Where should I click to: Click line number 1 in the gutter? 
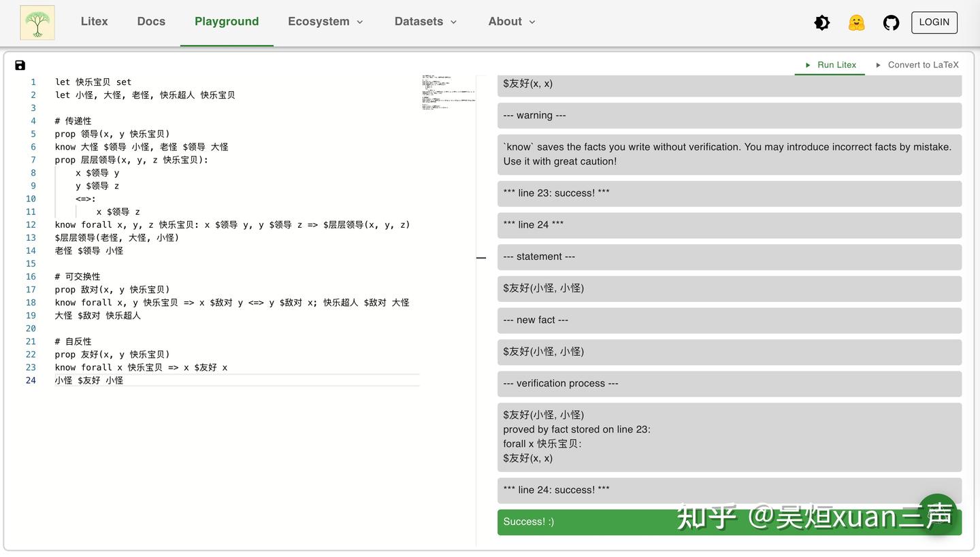[33, 82]
